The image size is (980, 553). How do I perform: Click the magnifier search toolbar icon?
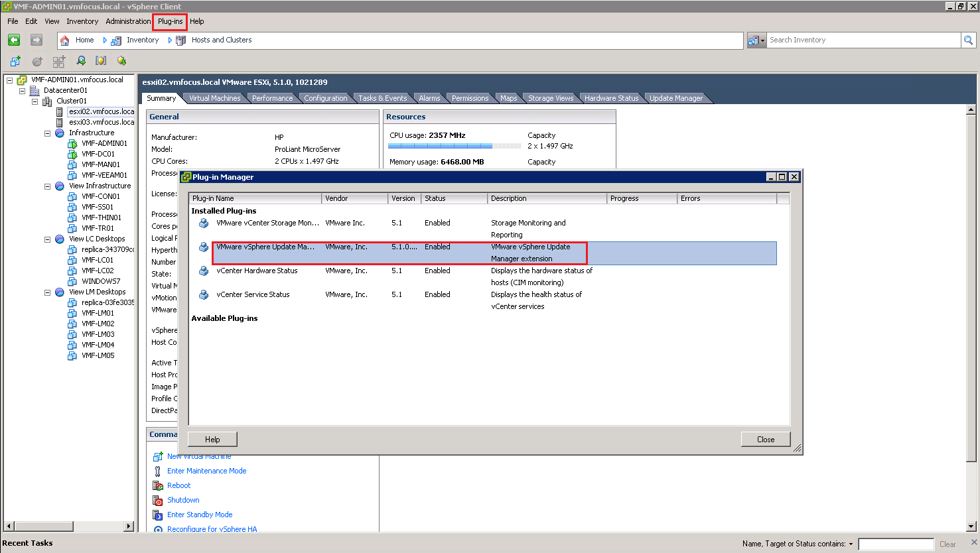tap(81, 61)
